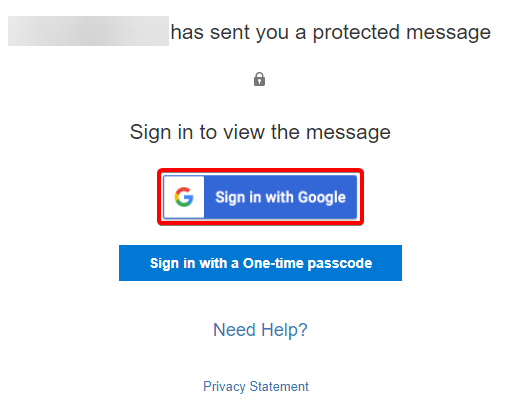Screen dimensions: 515x413
Task: Click the word 'Statement' at the page bottom
Action: point(279,386)
